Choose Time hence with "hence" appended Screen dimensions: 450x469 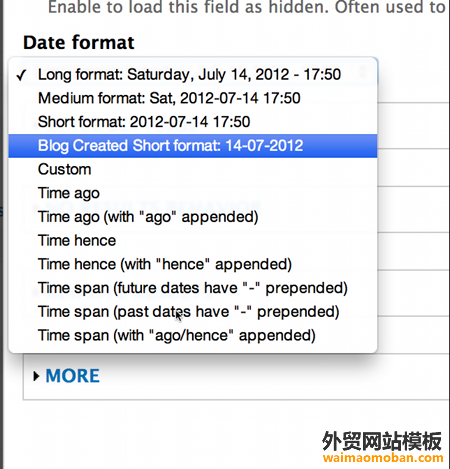(193, 264)
